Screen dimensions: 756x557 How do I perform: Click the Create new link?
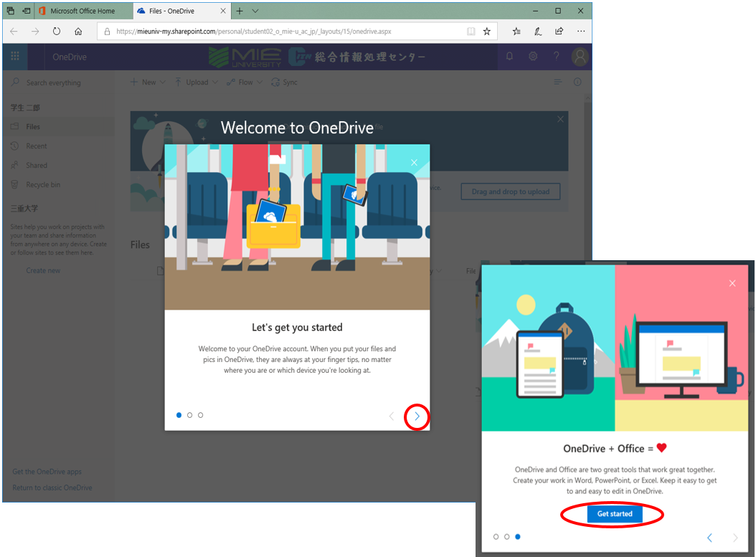pos(43,270)
